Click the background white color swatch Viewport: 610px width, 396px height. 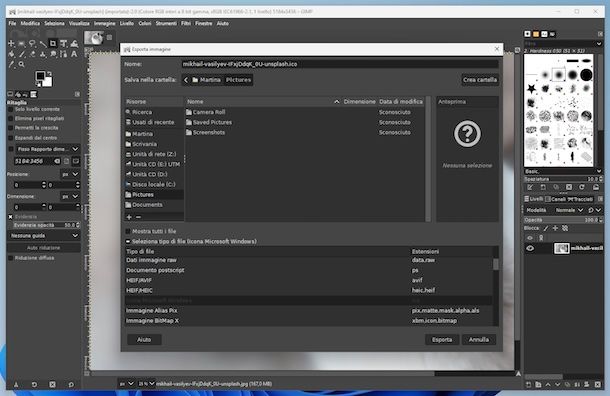coord(48,82)
